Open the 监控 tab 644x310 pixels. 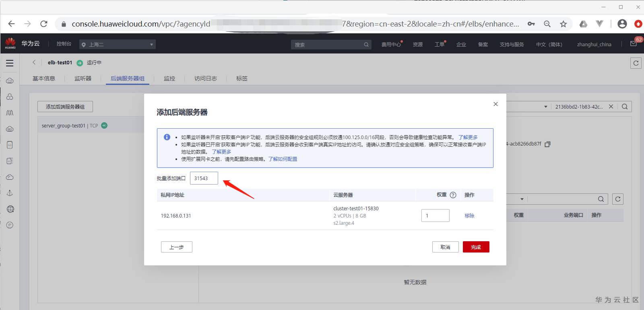tap(169, 78)
